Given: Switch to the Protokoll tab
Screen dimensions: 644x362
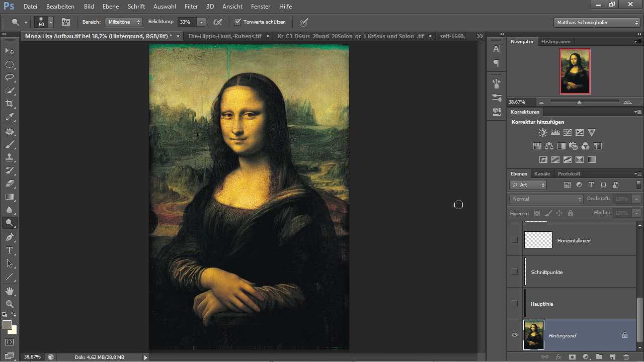Looking at the screenshot, I should pyautogui.click(x=569, y=173).
